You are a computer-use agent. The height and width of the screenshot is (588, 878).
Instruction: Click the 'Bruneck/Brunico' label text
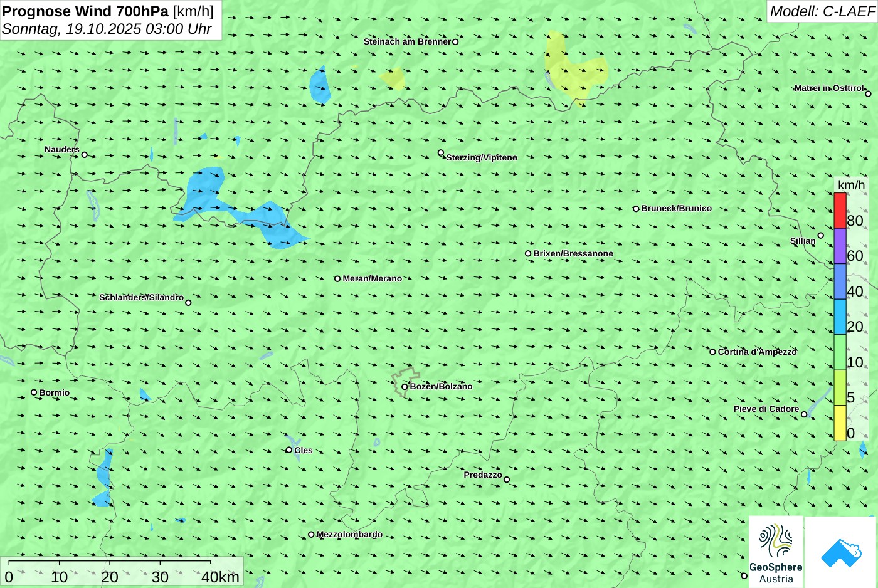click(x=677, y=208)
